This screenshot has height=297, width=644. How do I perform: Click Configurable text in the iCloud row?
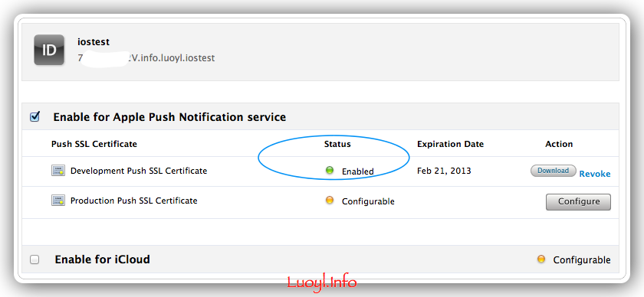(582, 260)
